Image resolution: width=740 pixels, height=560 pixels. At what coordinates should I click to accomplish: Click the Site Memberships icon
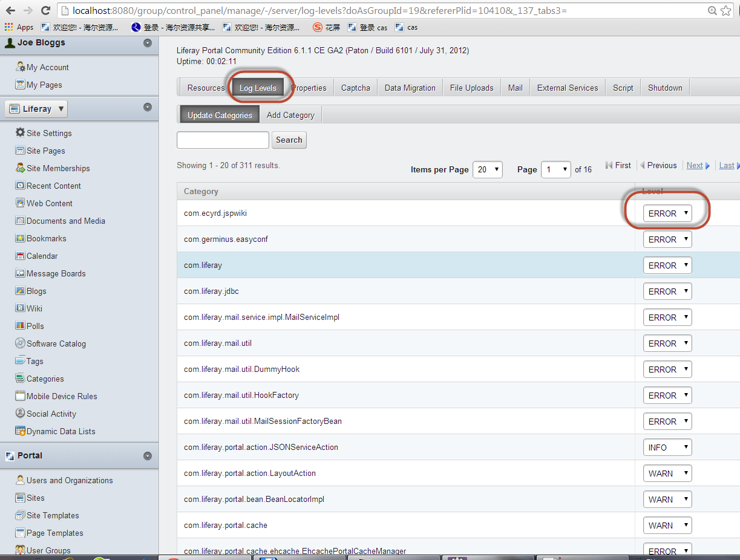click(x=21, y=168)
